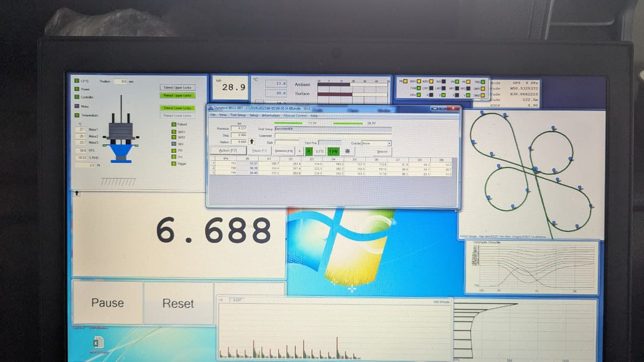
Task: Click the small up-arrow above the distance display
Action: pos(77,193)
